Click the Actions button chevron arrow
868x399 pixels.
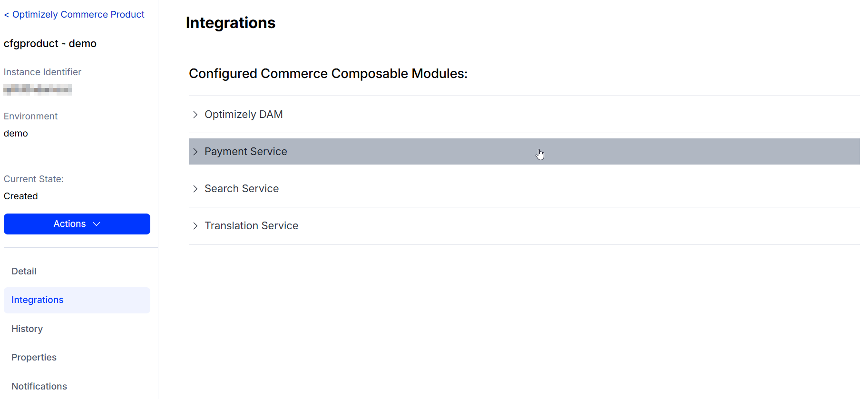tap(97, 224)
